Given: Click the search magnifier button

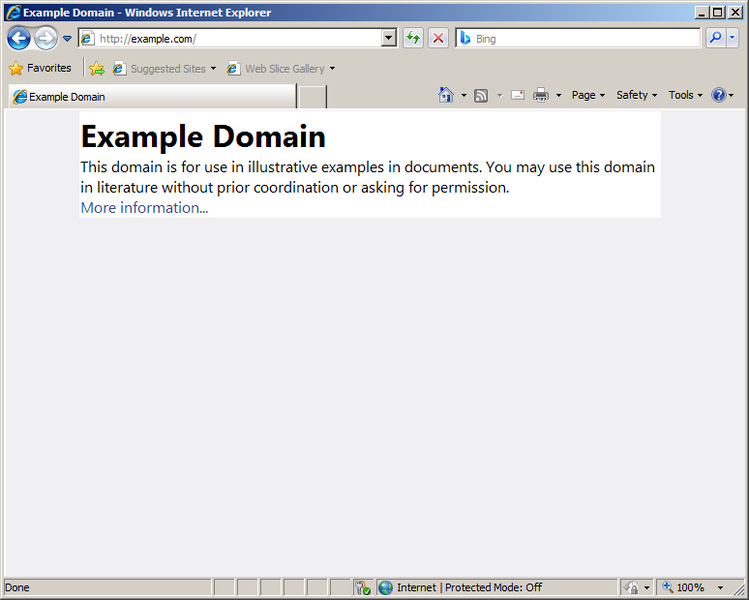Looking at the screenshot, I should pos(715,38).
